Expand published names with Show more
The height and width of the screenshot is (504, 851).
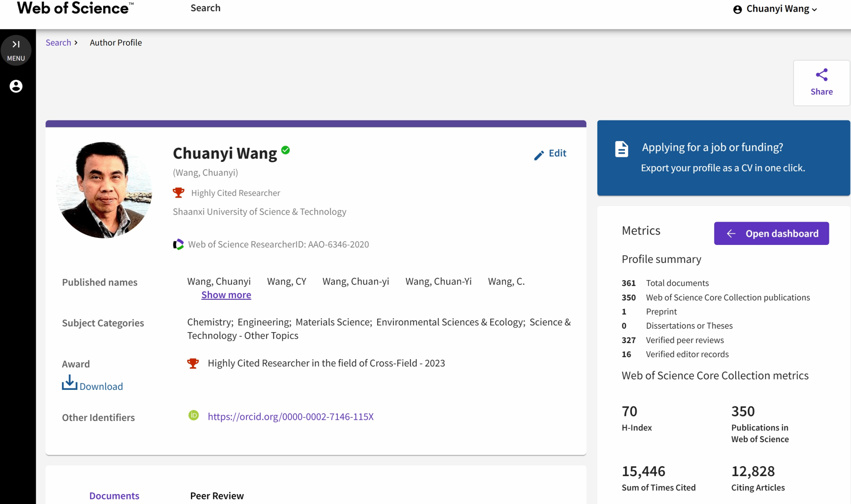[226, 295]
